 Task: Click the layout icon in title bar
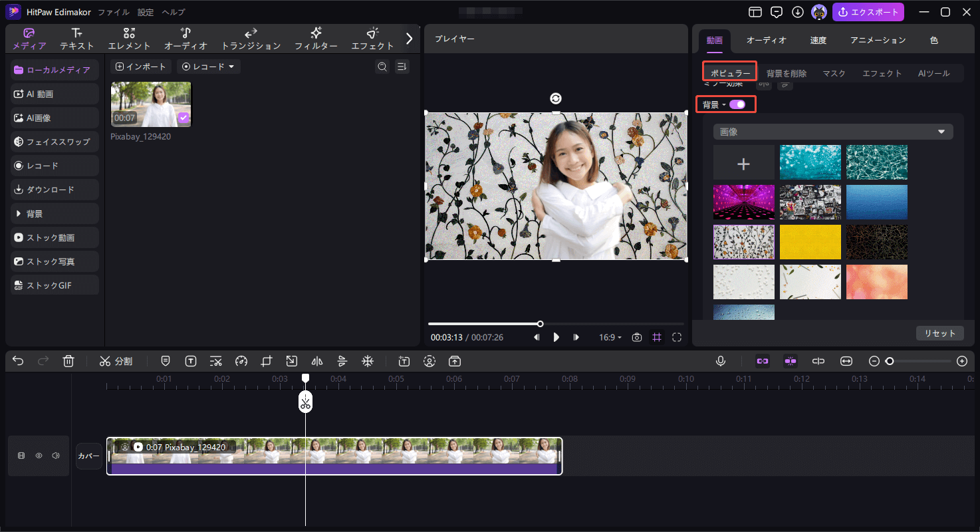pos(755,12)
